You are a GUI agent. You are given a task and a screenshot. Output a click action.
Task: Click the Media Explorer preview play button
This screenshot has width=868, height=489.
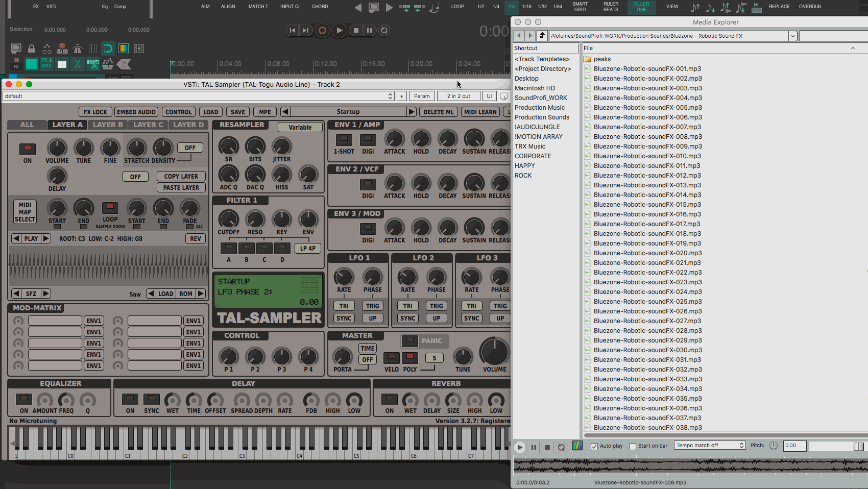click(x=520, y=447)
